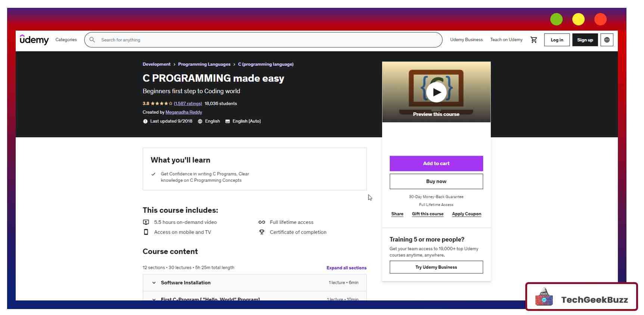
Task: Click the search magnifier icon
Action: [92, 40]
